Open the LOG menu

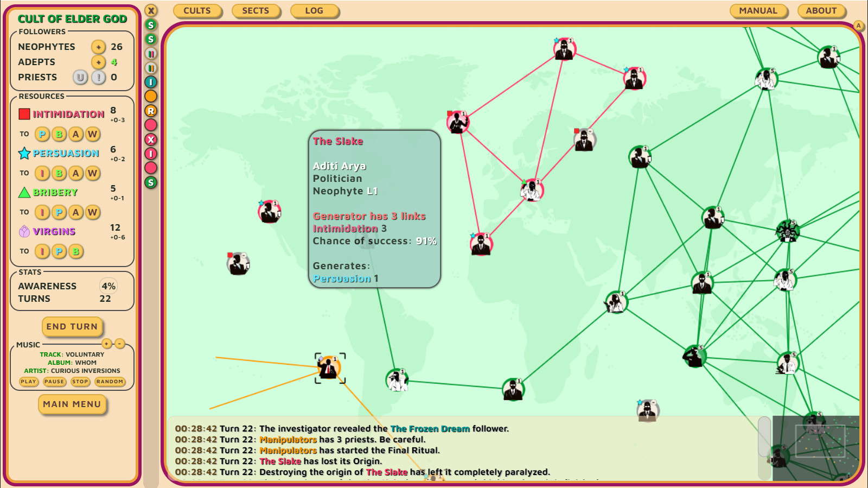(x=314, y=11)
